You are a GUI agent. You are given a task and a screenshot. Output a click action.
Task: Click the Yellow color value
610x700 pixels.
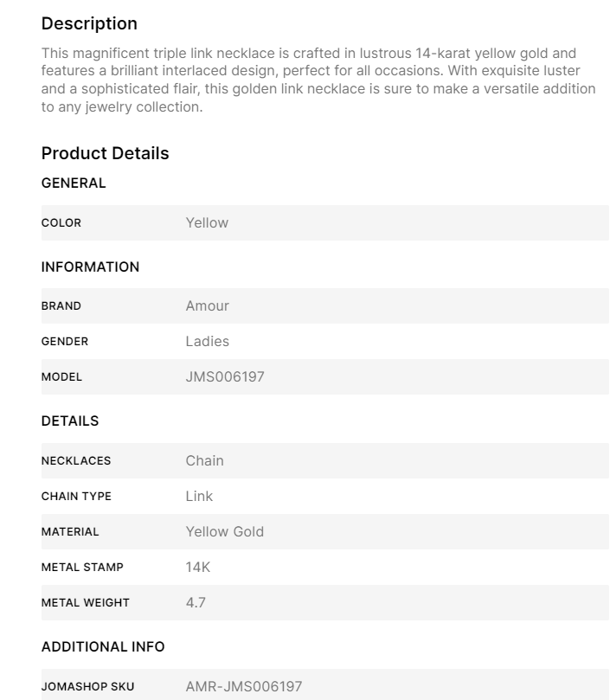207,223
